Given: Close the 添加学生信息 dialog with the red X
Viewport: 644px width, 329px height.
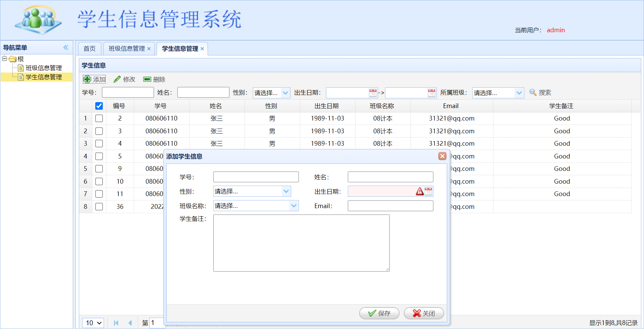Looking at the screenshot, I should pyautogui.click(x=442, y=156).
